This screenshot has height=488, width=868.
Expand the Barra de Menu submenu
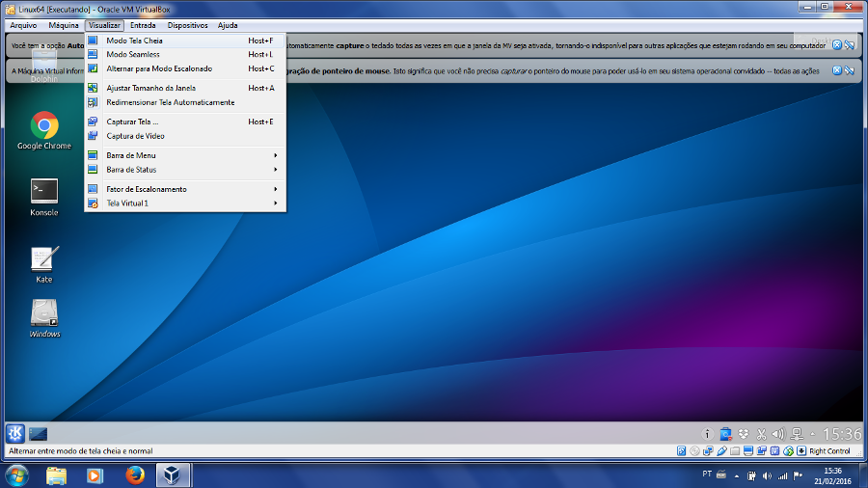(185, 155)
